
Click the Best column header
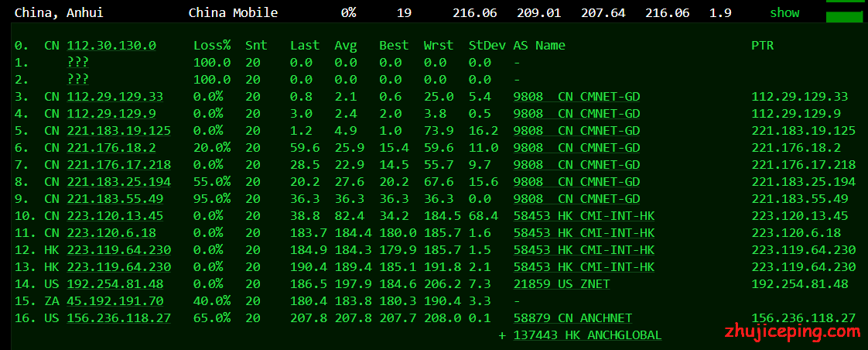[394, 46]
